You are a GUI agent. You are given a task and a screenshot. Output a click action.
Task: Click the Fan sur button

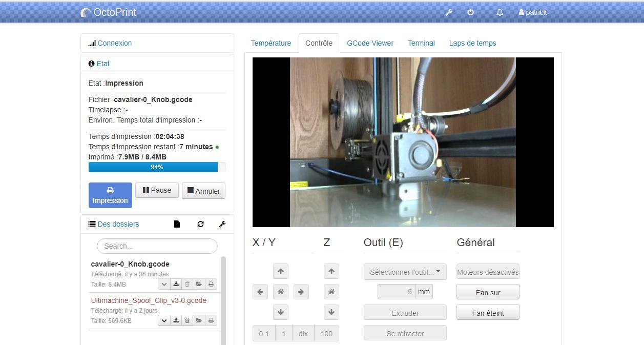pos(488,293)
